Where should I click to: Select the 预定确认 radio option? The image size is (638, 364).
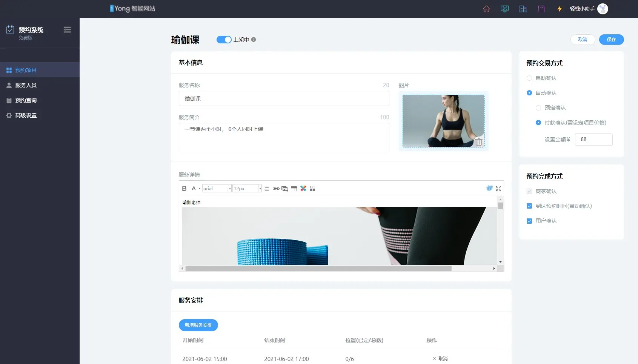pos(538,108)
